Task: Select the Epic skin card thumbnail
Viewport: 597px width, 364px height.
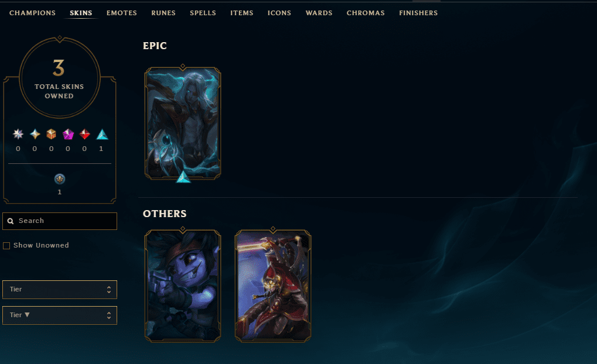Action: (x=183, y=123)
